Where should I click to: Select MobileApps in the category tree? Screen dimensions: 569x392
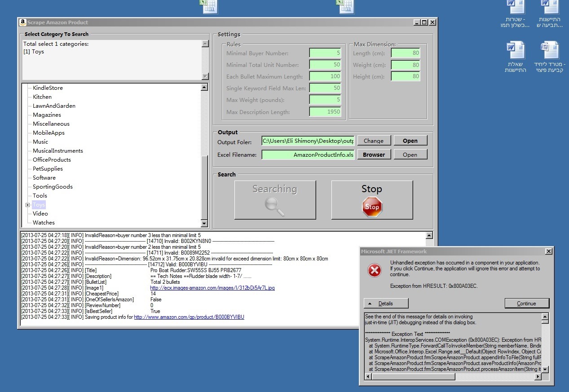coord(49,133)
